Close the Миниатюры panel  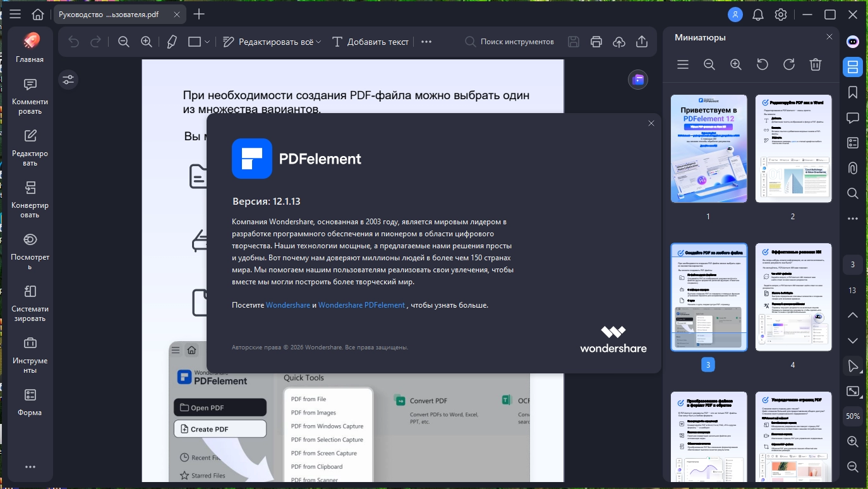click(829, 37)
